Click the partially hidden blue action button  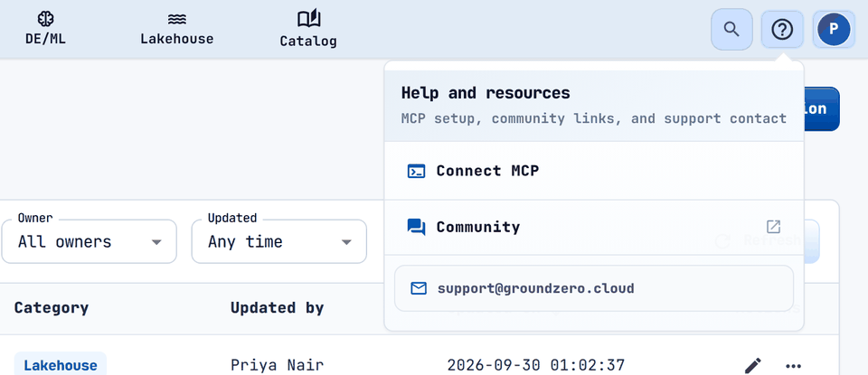point(822,109)
